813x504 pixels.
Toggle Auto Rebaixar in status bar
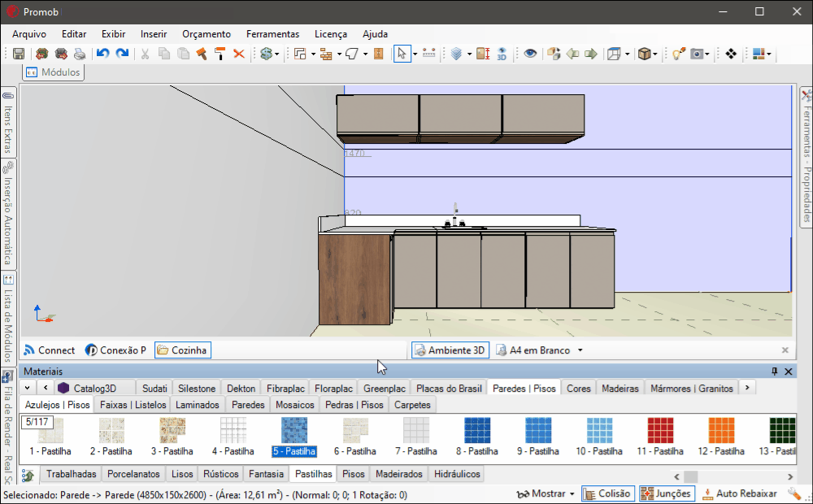739,493
